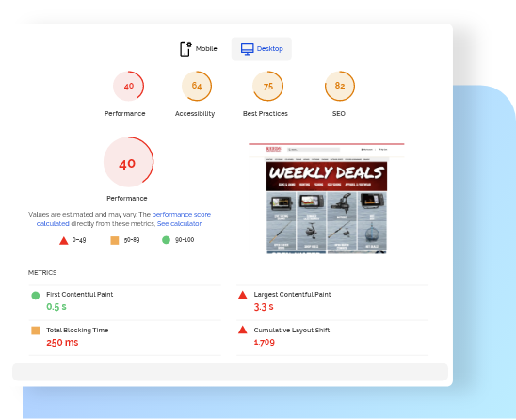
Task: Click the green circle 90-100 legend icon
Action: click(166, 240)
